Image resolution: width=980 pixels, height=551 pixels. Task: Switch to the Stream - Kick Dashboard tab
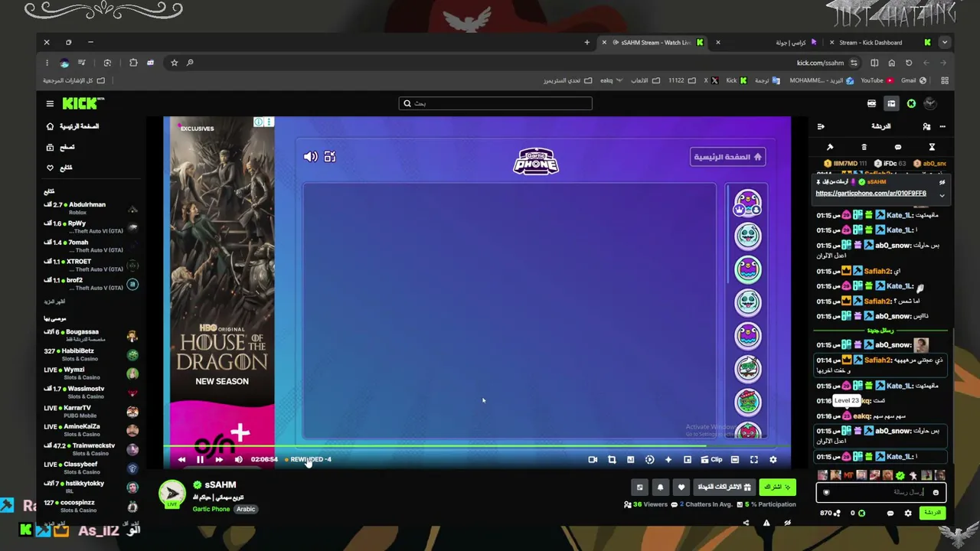pos(880,43)
